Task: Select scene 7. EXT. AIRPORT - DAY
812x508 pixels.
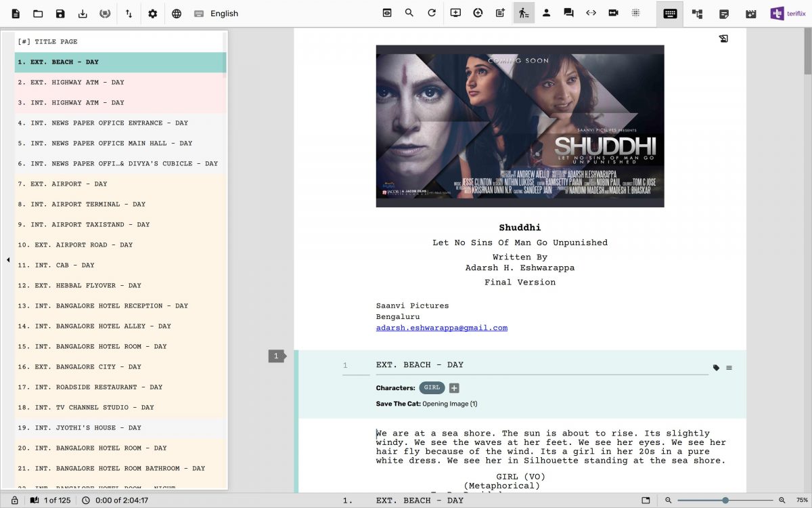Action: [87, 184]
